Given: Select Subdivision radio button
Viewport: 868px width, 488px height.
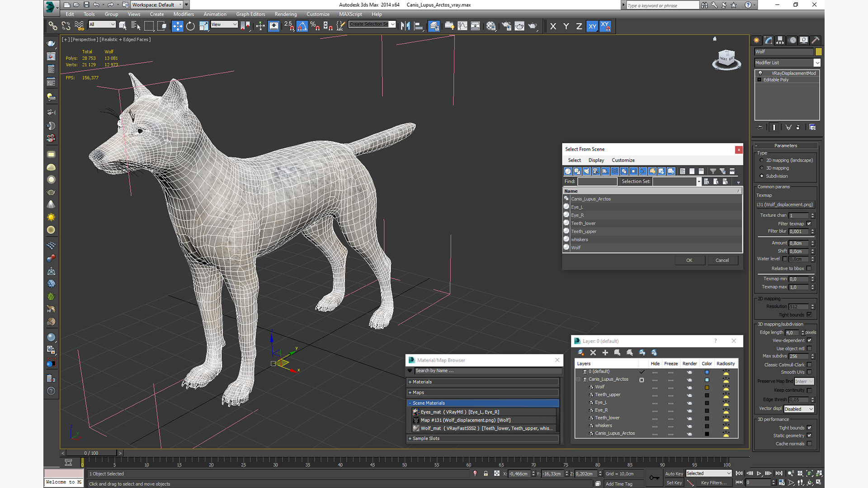Looking at the screenshot, I should (762, 176).
